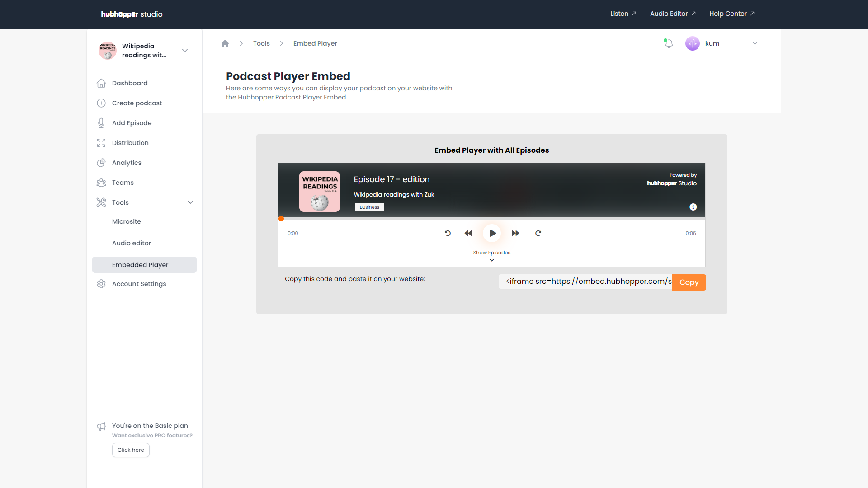The width and height of the screenshot is (868, 488).
Task: Open Distribution from the sidebar
Action: point(130,143)
